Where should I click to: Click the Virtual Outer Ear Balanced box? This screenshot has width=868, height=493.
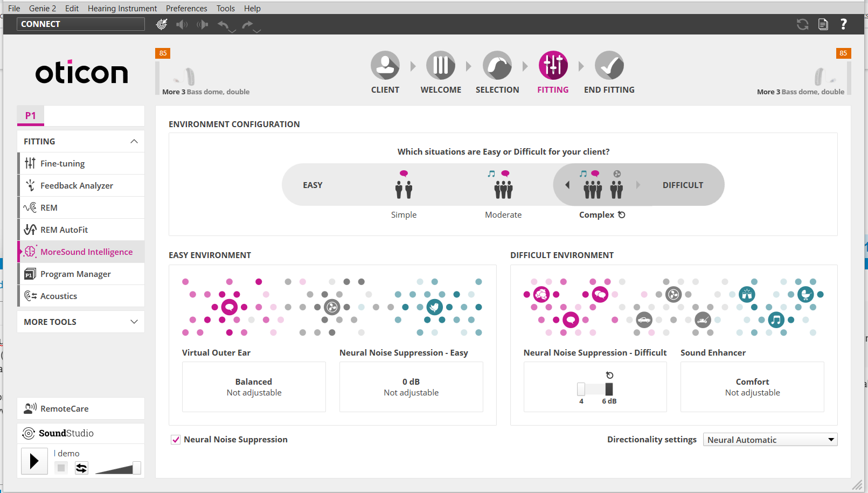(254, 387)
